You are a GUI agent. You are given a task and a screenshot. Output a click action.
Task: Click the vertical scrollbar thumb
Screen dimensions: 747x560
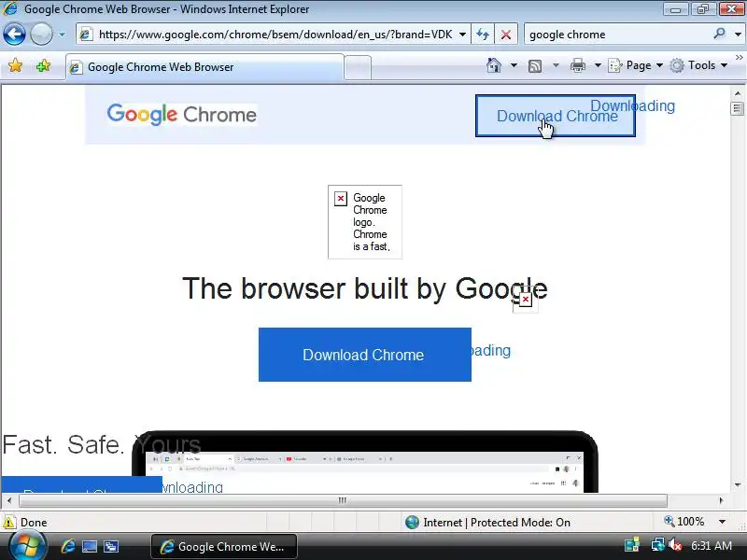pos(737,108)
